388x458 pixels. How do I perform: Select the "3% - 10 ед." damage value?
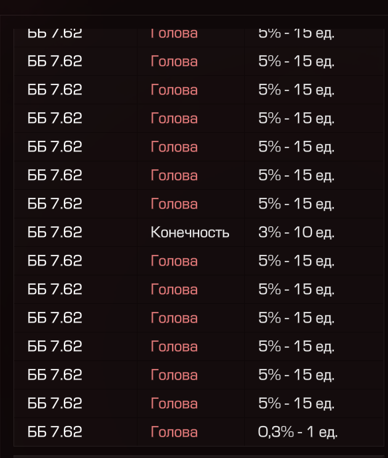[296, 232]
